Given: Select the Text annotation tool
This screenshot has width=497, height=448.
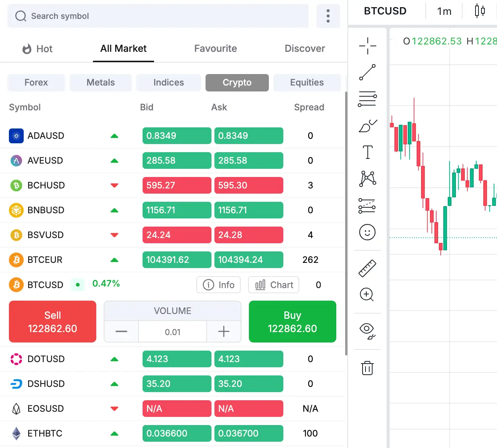Looking at the screenshot, I should point(367,152).
